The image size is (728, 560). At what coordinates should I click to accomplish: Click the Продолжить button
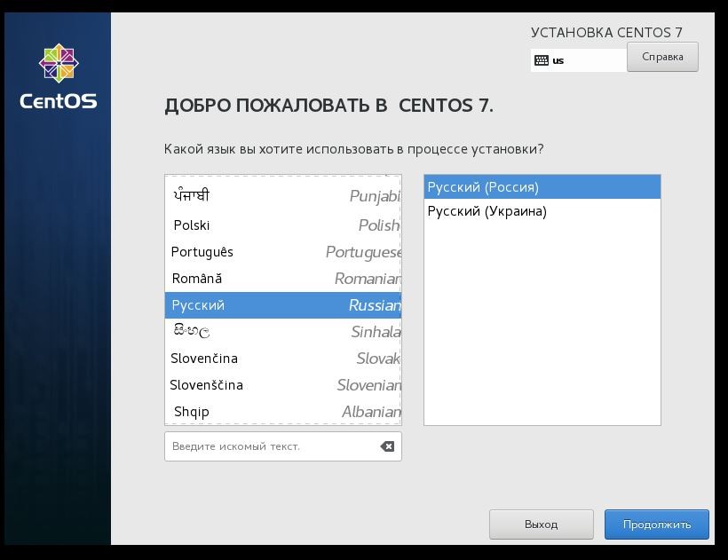656,525
